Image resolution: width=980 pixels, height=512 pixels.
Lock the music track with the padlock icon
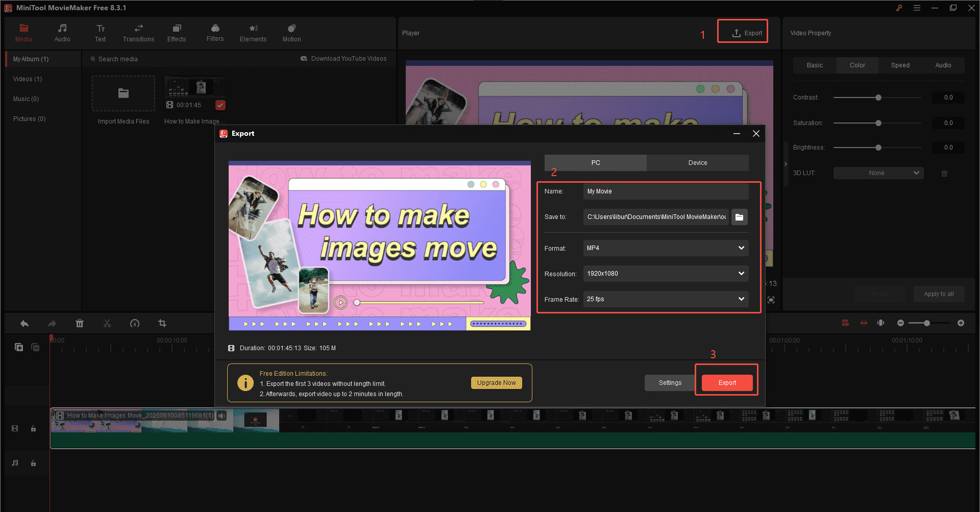pos(33,463)
